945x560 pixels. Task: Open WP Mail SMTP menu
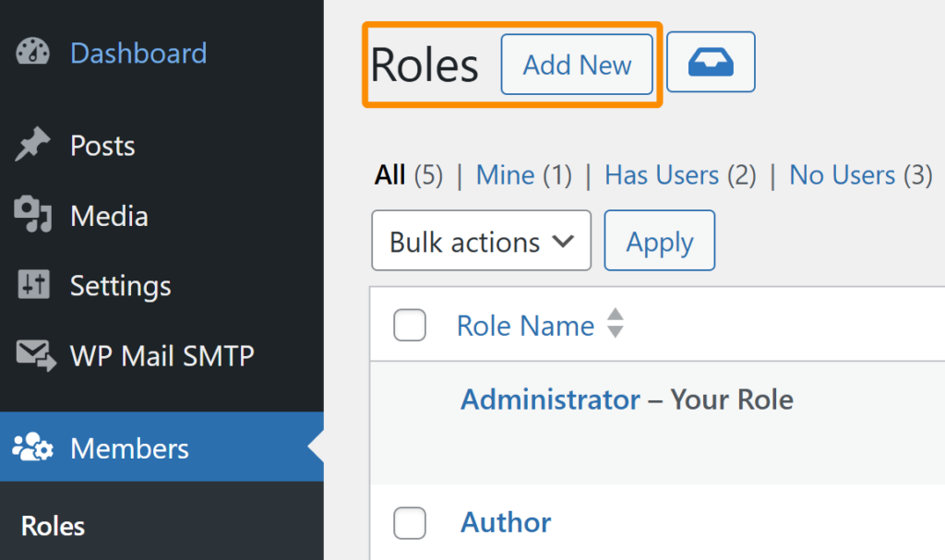coord(162,356)
